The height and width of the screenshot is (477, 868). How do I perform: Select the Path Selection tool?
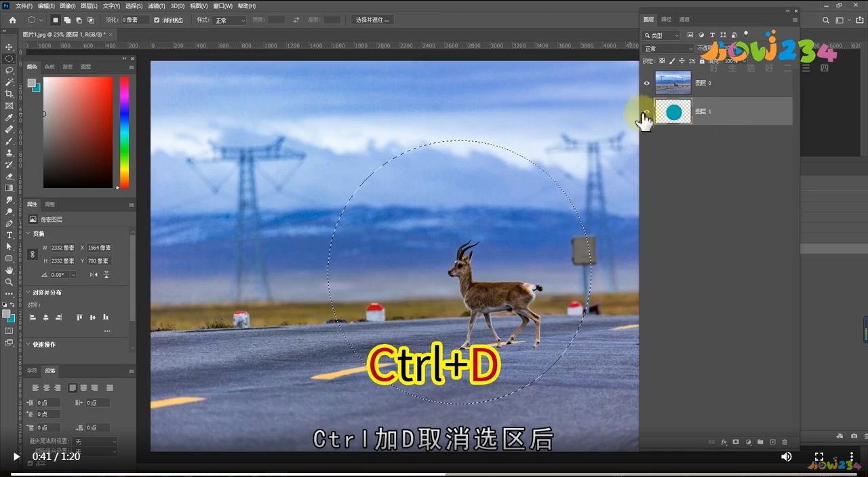coord(9,246)
